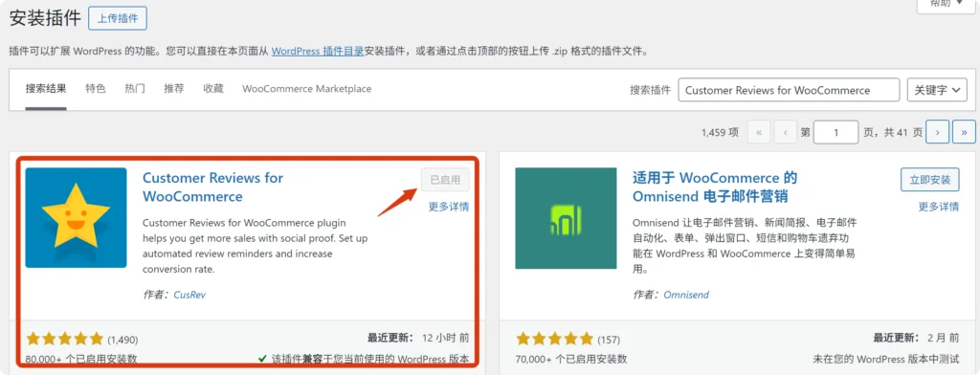The image size is (980, 375).
Task: Go to the previous results page
Action: coord(785,132)
